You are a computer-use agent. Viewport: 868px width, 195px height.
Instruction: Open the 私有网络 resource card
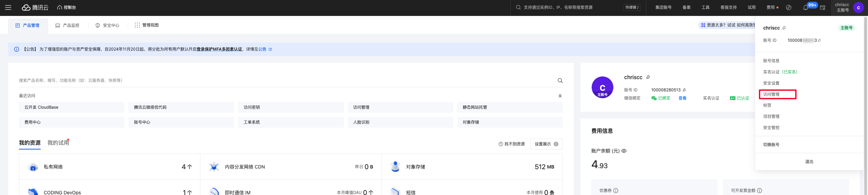point(110,167)
